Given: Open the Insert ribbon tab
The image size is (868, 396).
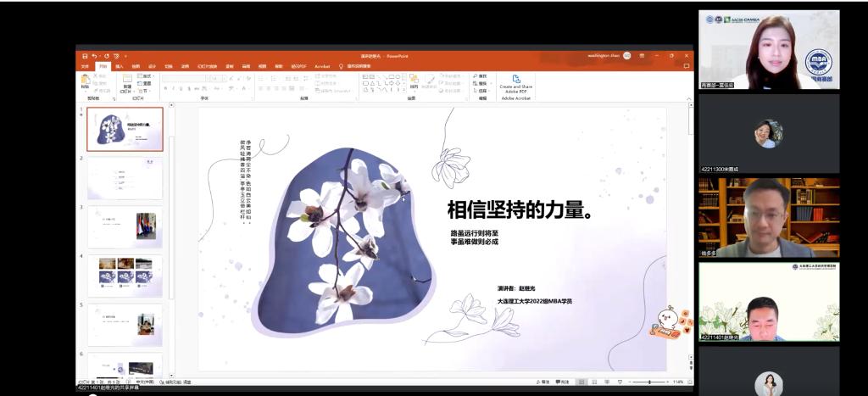Looking at the screenshot, I should click(120, 65).
